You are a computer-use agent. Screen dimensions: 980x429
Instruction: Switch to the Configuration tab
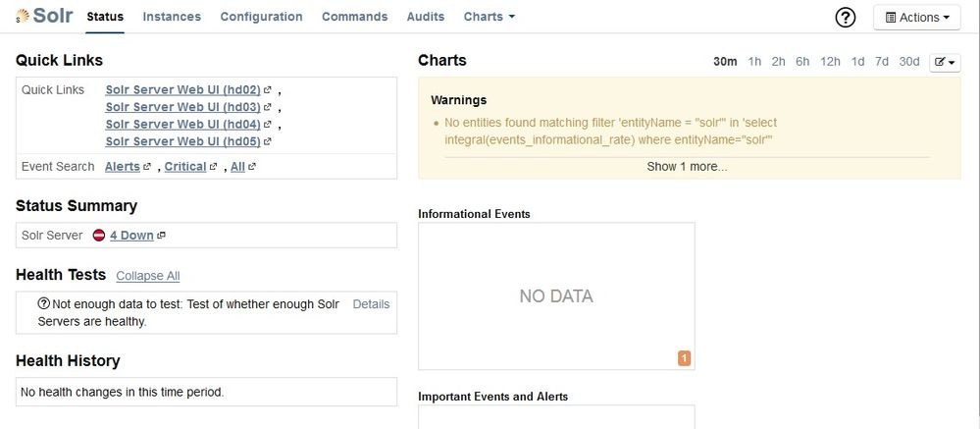[x=261, y=17]
